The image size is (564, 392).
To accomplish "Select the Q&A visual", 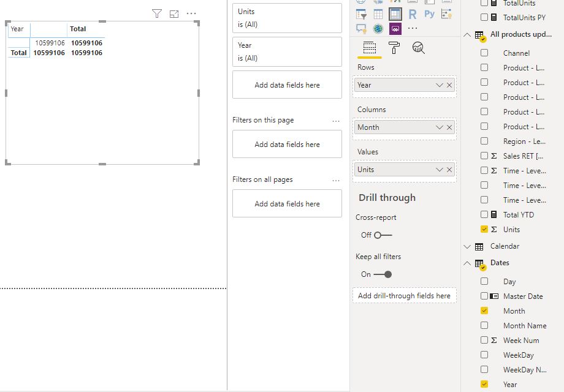I will (361, 29).
